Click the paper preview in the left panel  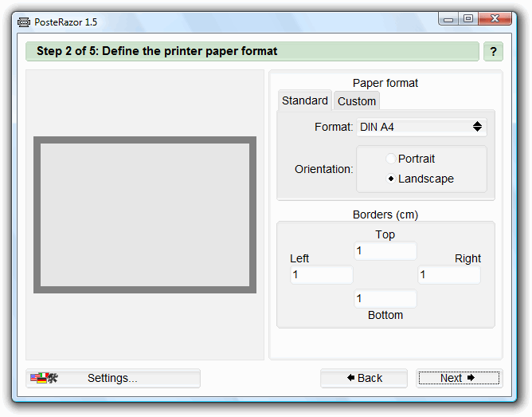[x=145, y=215]
